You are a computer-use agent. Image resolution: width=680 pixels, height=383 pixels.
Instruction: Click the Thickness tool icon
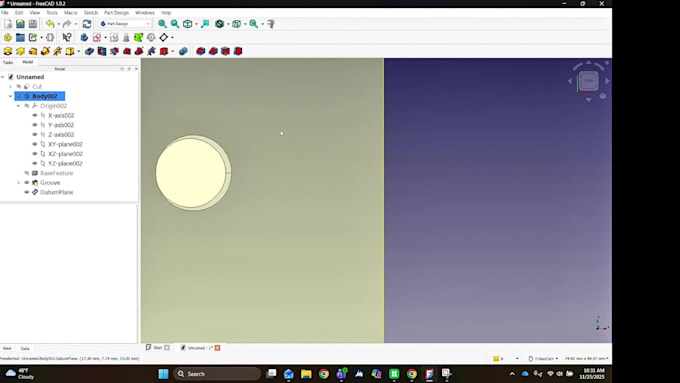[x=238, y=51]
